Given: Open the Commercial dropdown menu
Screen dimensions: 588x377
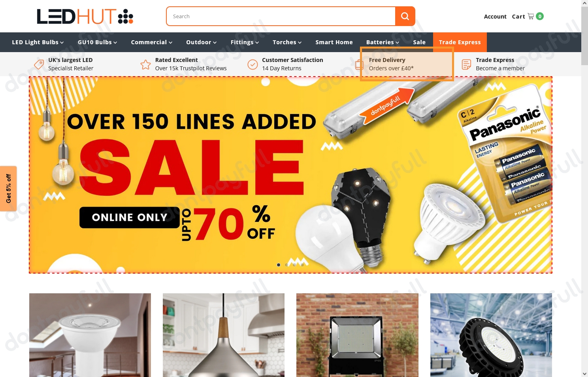Looking at the screenshot, I should coord(152,42).
